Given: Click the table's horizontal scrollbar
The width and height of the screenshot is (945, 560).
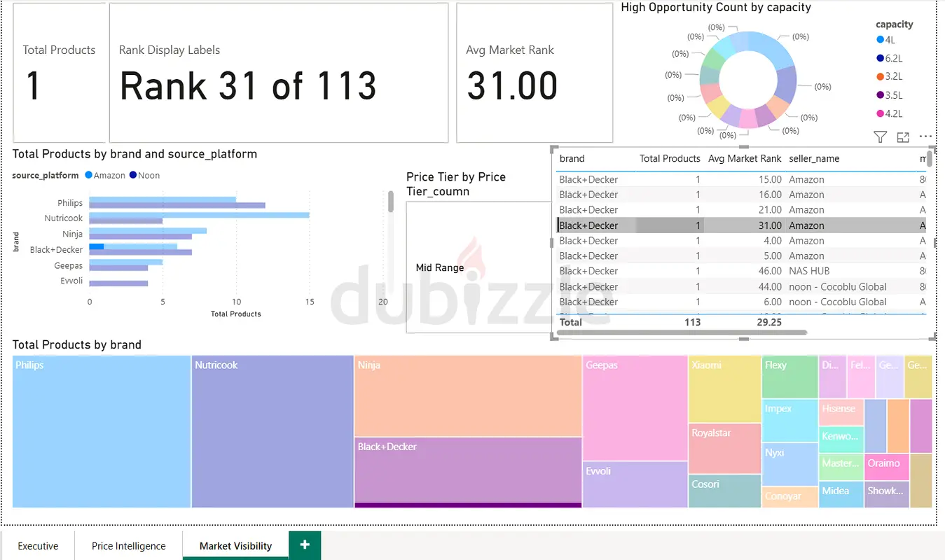Looking at the screenshot, I should [x=683, y=332].
